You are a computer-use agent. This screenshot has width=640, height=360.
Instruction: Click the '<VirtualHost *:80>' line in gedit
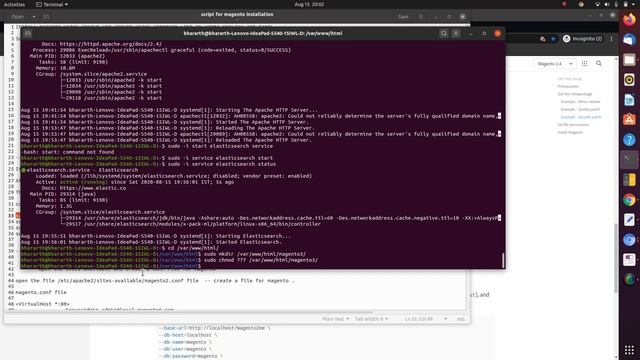click(42, 304)
